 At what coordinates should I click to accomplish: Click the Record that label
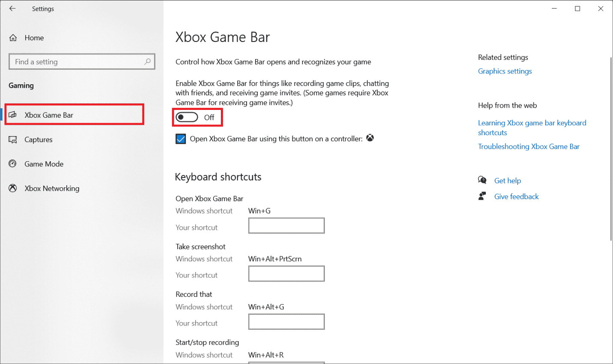[x=194, y=294]
